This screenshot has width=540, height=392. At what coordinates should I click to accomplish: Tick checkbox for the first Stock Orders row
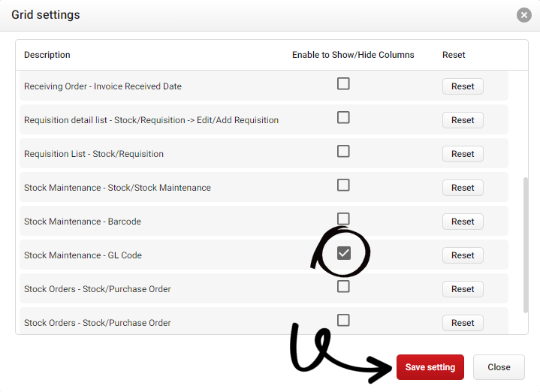coord(343,286)
